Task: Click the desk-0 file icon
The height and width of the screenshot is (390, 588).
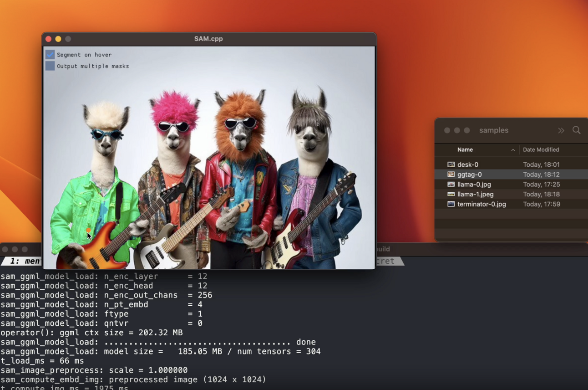Action: click(x=451, y=164)
